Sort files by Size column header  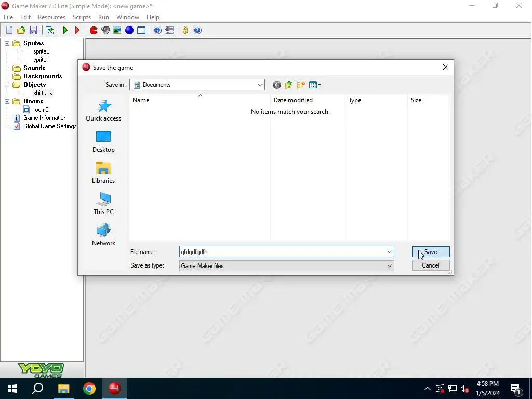(x=428, y=100)
